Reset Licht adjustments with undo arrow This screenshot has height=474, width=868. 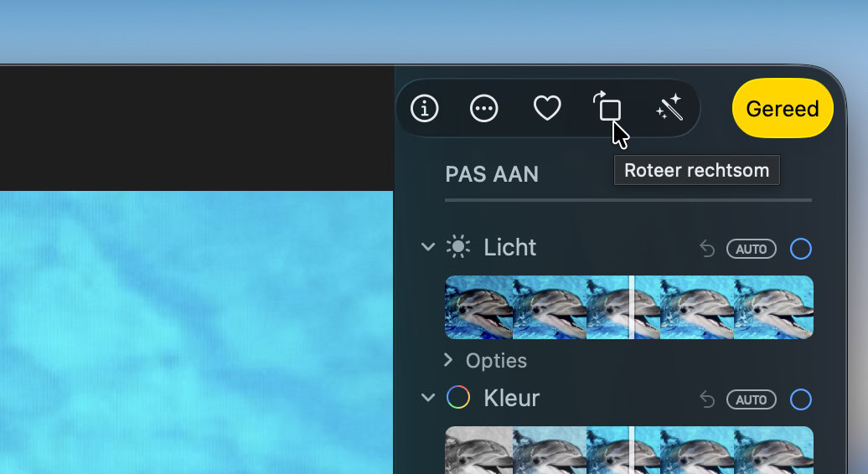(x=707, y=249)
